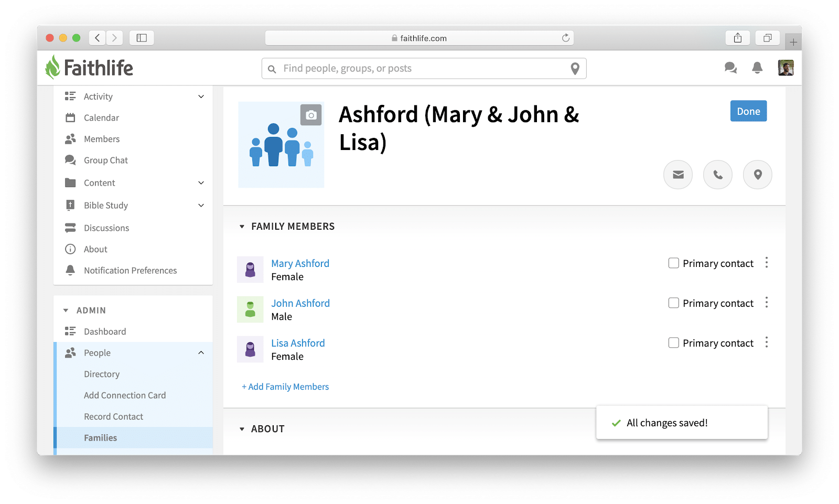Open Lisa Ashford's profile link
This screenshot has width=839, height=504.
click(298, 343)
